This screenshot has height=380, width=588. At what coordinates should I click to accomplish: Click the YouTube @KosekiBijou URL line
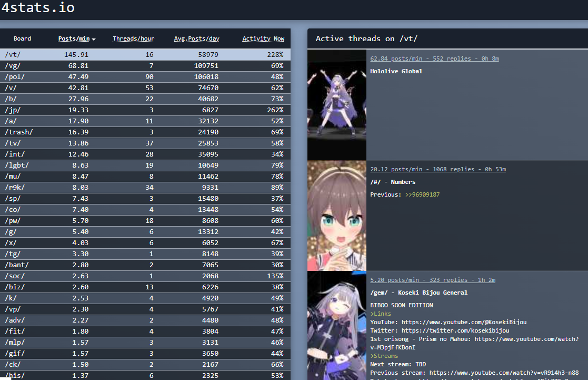448,322
